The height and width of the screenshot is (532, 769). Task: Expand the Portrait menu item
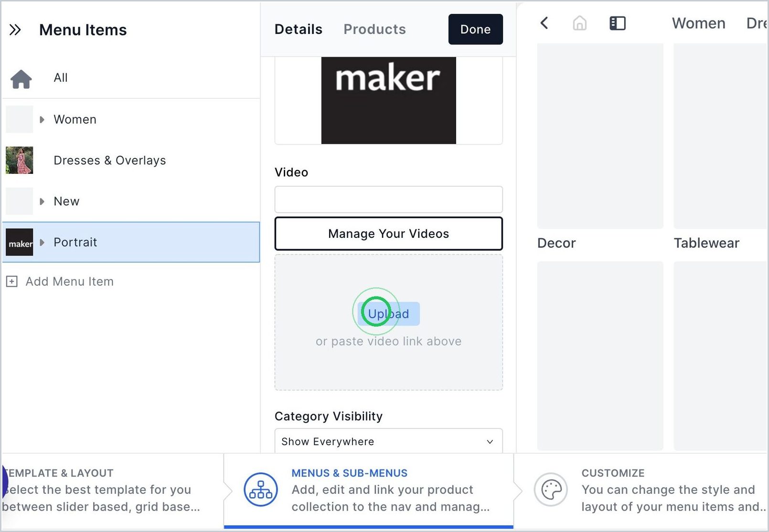(42, 242)
